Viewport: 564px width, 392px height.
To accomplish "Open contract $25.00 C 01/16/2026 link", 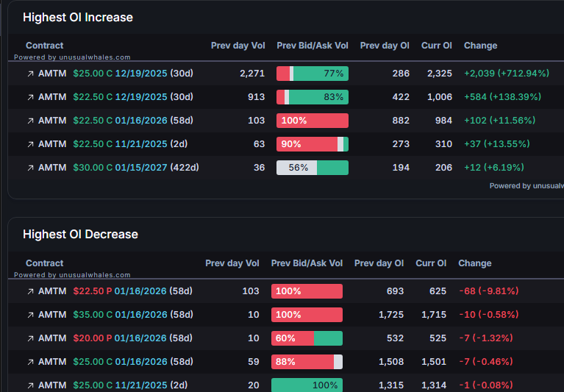I will [x=133, y=362].
